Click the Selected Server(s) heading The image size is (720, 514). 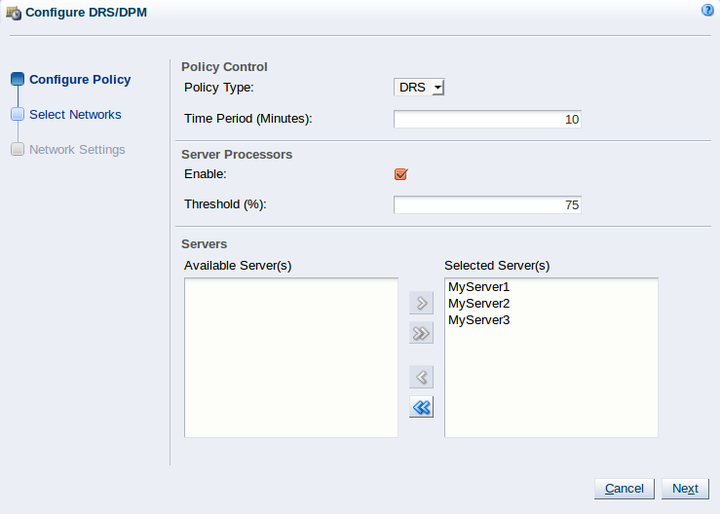(x=497, y=265)
